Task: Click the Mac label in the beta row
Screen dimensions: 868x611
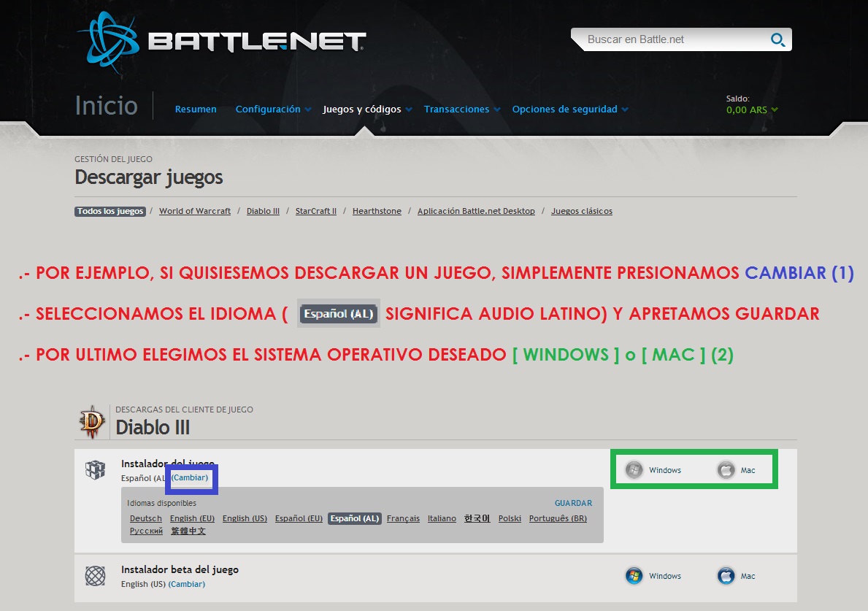Action: click(x=748, y=576)
